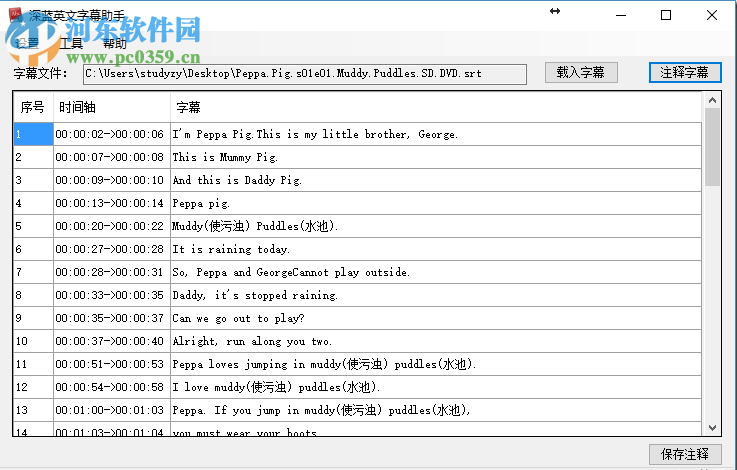Screen dimensions: 737x470
Task: Click the 序号 column header
Action: pyautogui.click(x=33, y=107)
